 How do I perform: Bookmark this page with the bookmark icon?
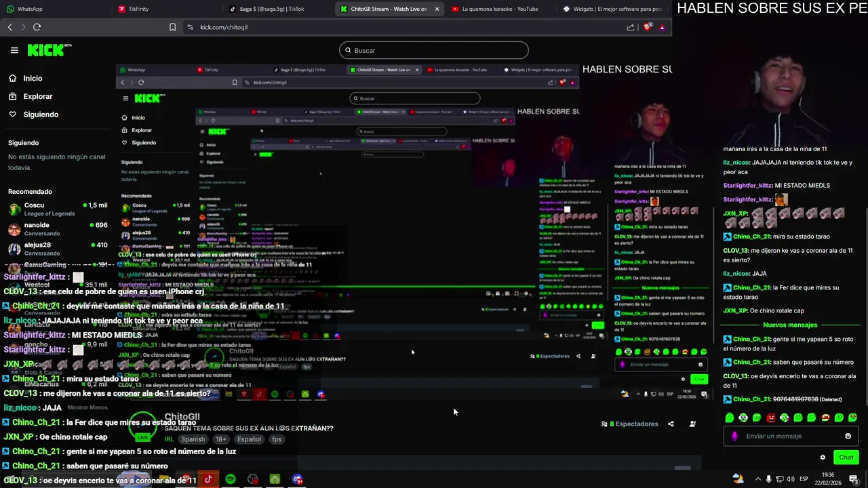tap(172, 27)
